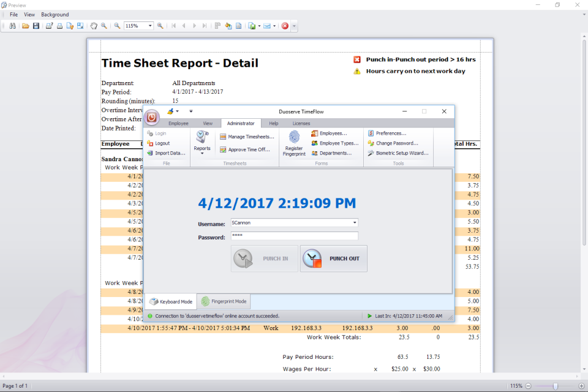Viewport: 588px width, 392px height.
Task: Click 'Last In: 4/12/2017 11:45:00 AM' status text
Action: pyautogui.click(x=409, y=316)
